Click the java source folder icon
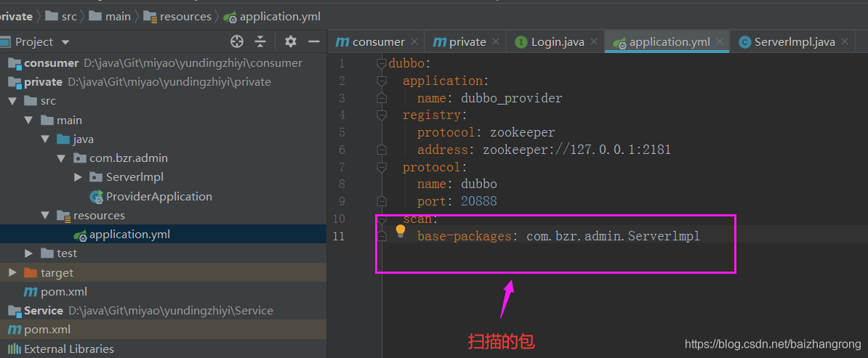Image resolution: width=868 pixels, height=358 pixels. point(64,139)
